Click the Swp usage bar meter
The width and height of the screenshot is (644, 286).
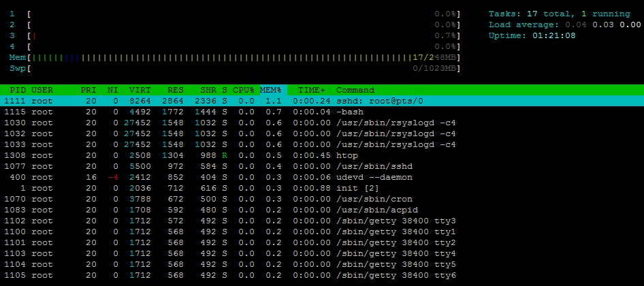[x=235, y=68]
